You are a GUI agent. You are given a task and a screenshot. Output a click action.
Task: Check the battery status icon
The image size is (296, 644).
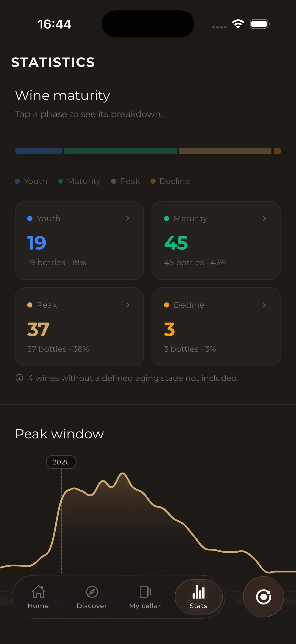coord(260,24)
